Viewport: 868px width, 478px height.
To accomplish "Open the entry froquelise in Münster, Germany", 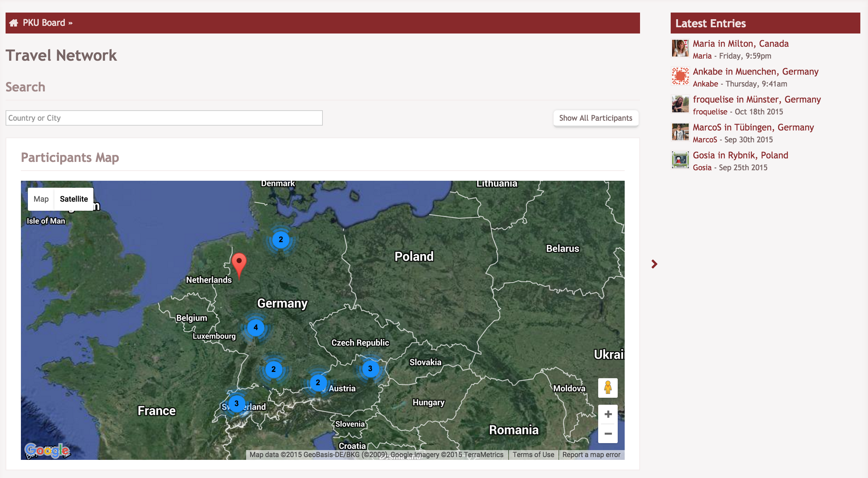I will (757, 99).
